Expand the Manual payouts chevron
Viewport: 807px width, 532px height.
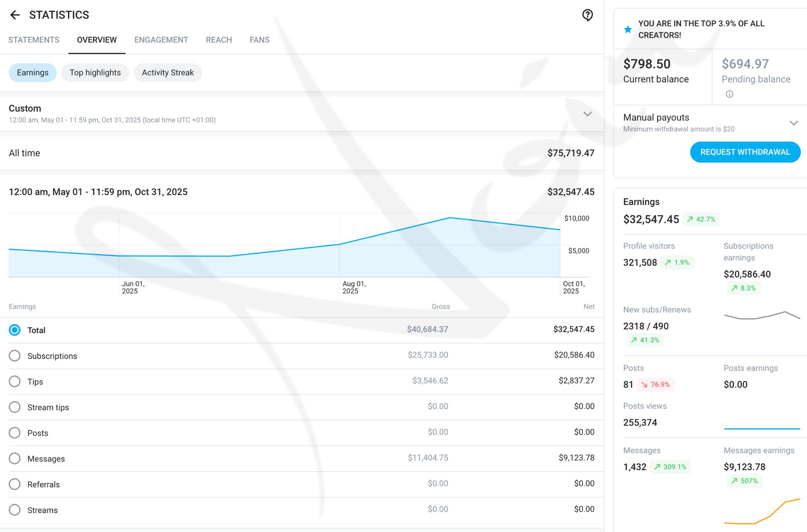tap(793, 123)
